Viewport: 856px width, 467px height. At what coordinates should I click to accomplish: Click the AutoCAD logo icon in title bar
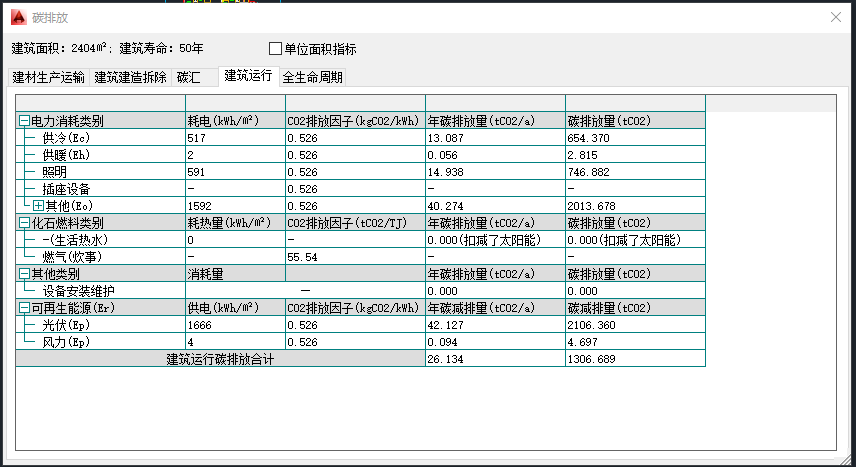pyautogui.click(x=18, y=17)
